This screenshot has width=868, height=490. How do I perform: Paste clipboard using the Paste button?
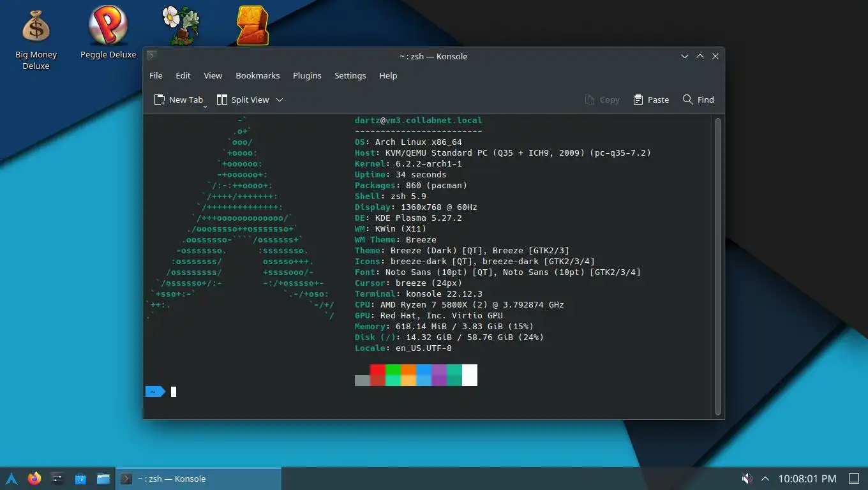tap(651, 100)
